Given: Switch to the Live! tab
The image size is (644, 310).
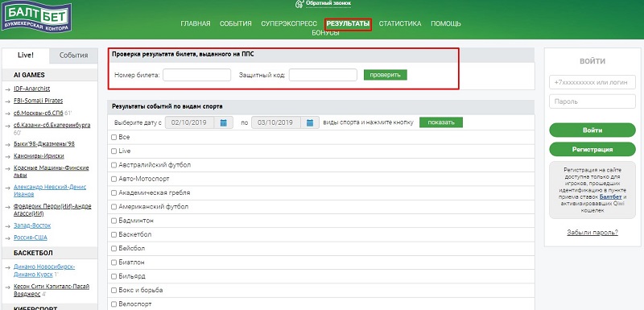Looking at the screenshot, I should pos(26,56).
